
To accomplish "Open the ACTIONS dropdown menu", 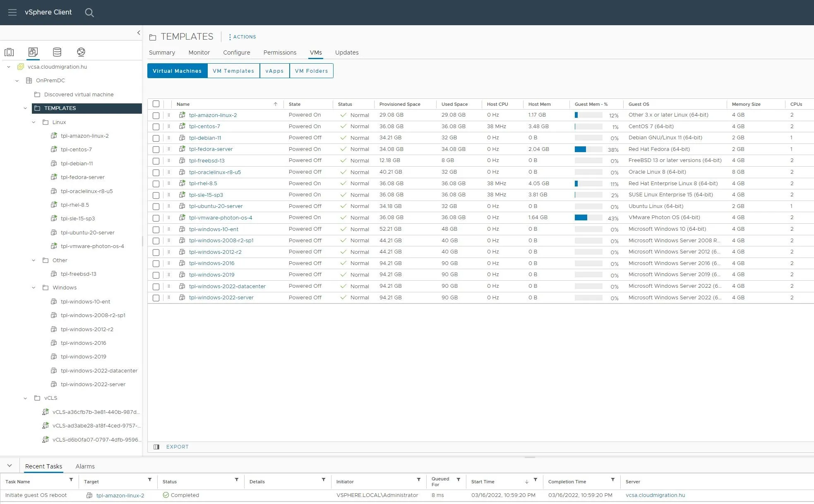I will pos(243,37).
